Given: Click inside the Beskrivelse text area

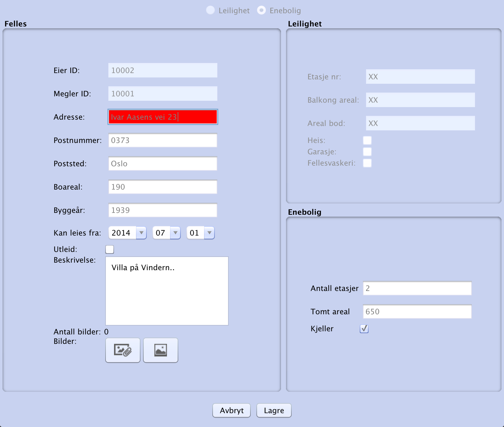Looking at the screenshot, I should click(167, 291).
